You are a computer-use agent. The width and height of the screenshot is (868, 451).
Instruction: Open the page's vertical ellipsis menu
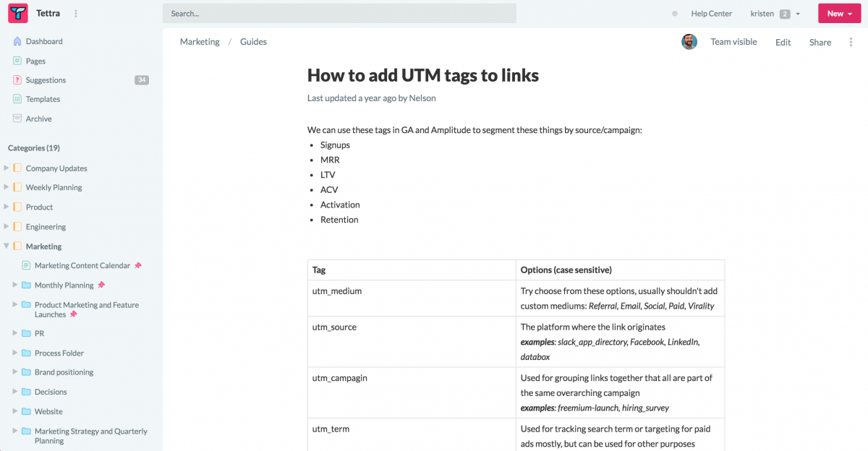(851, 42)
